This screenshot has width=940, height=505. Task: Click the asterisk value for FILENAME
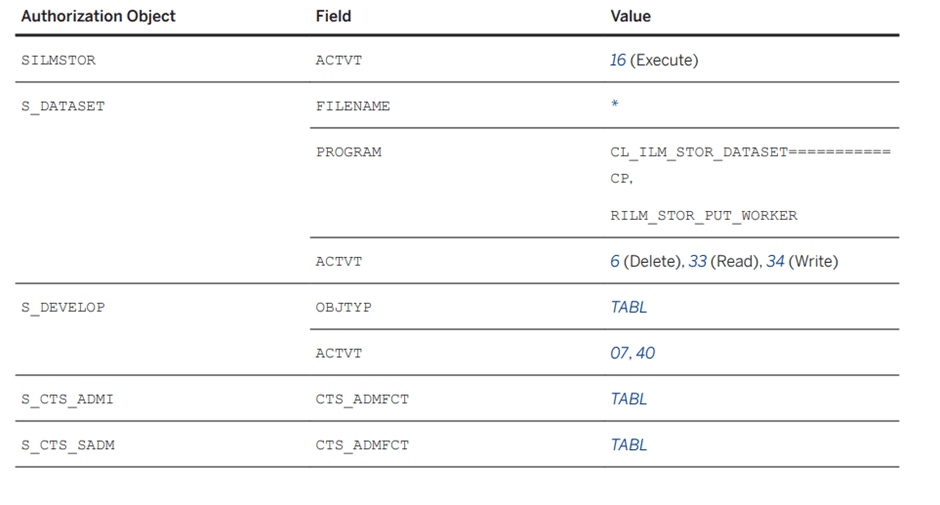click(x=614, y=106)
